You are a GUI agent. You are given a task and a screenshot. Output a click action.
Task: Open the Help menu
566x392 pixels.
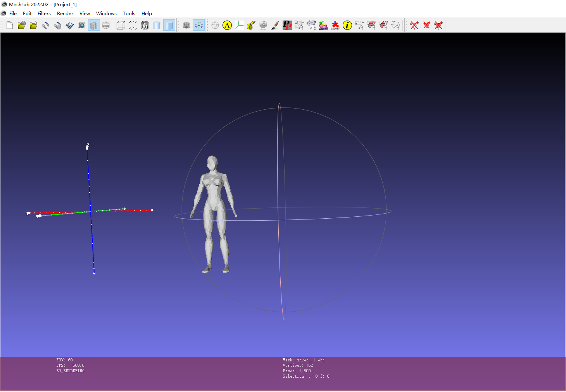point(147,13)
